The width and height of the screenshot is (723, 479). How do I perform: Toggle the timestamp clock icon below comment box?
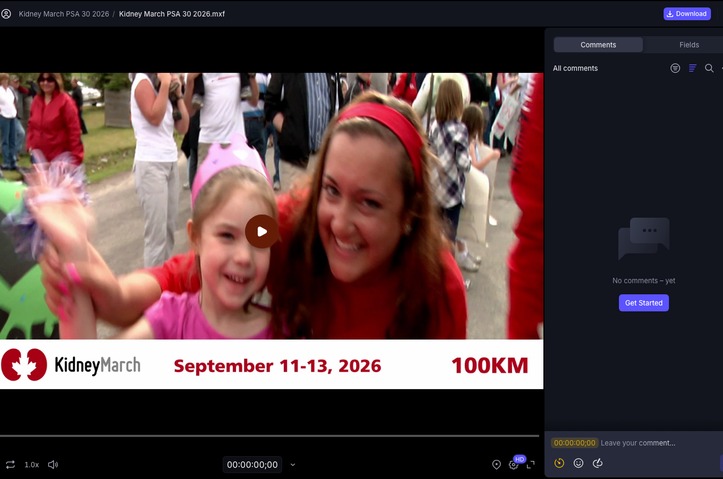[559, 463]
